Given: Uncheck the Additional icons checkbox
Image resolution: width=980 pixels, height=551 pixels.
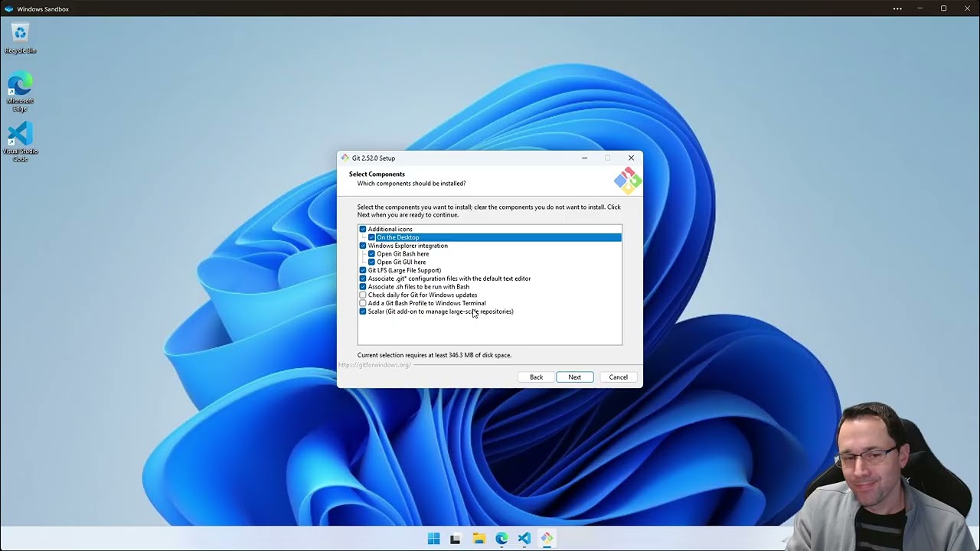Looking at the screenshot, I should (x=363, y=230).
